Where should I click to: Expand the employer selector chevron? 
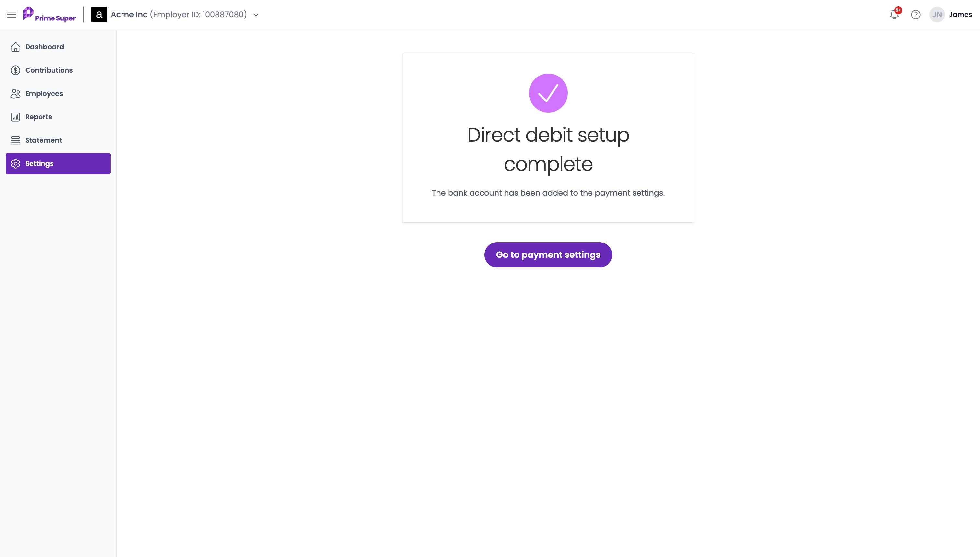[256, 15]
